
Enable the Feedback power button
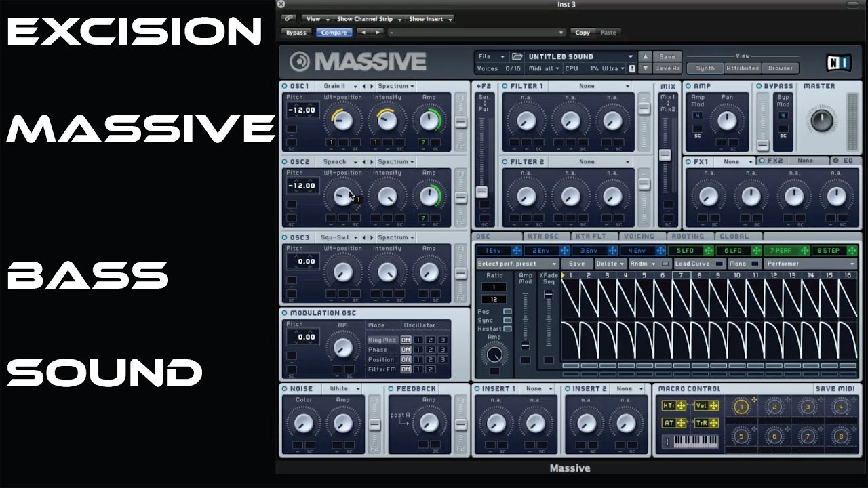[391, 389]
